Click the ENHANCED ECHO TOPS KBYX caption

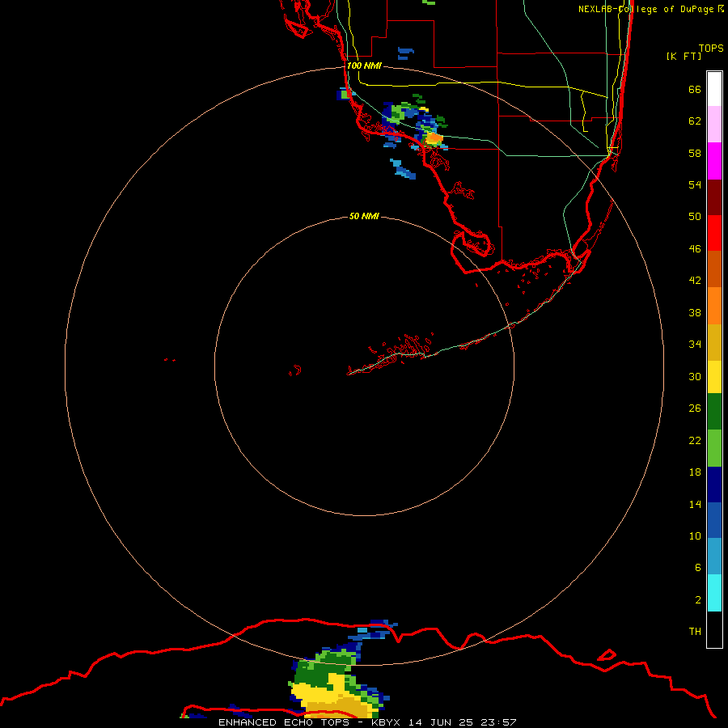point(367,722)
